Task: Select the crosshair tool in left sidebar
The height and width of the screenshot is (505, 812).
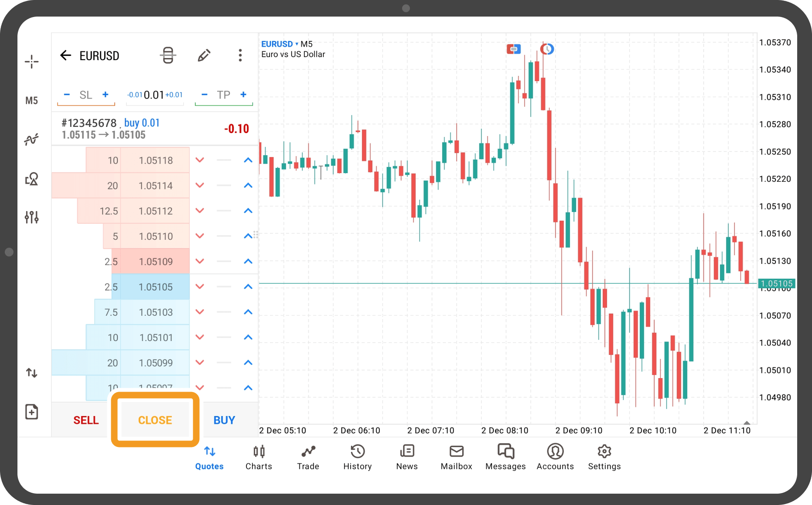Action: [x=31, y=61]
